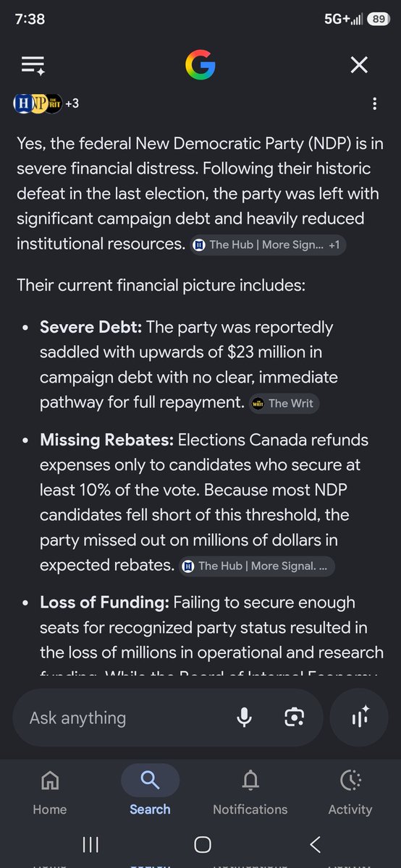The height and width of the screenshot is (868, 401).
Task: Open the Notifications tab
Action: coord(250,791)
